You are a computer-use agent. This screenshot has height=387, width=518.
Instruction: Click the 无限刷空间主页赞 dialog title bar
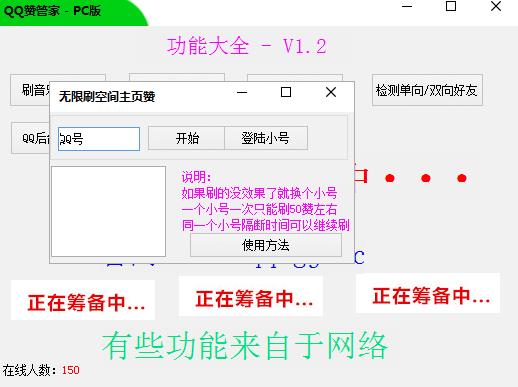click(x=140, y=96)
